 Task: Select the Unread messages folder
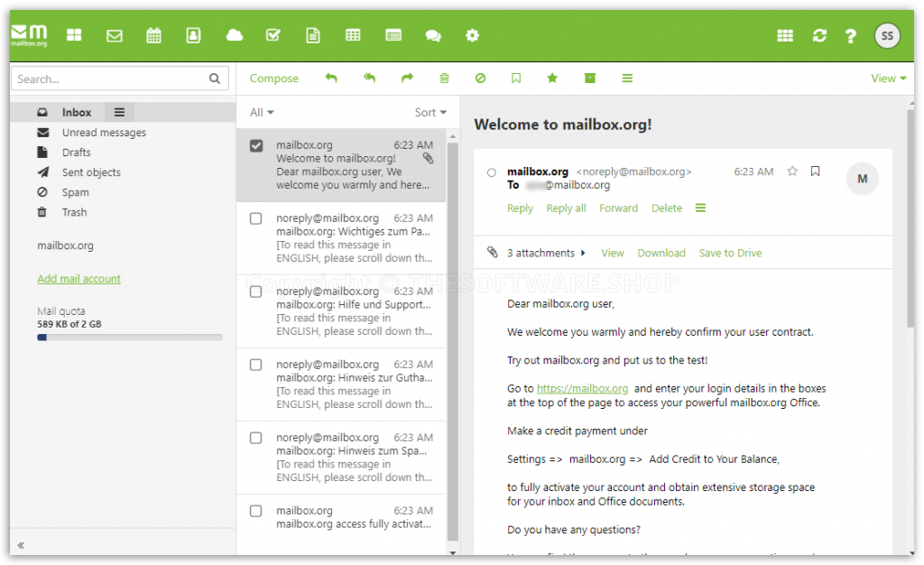(x=104, y=133)
